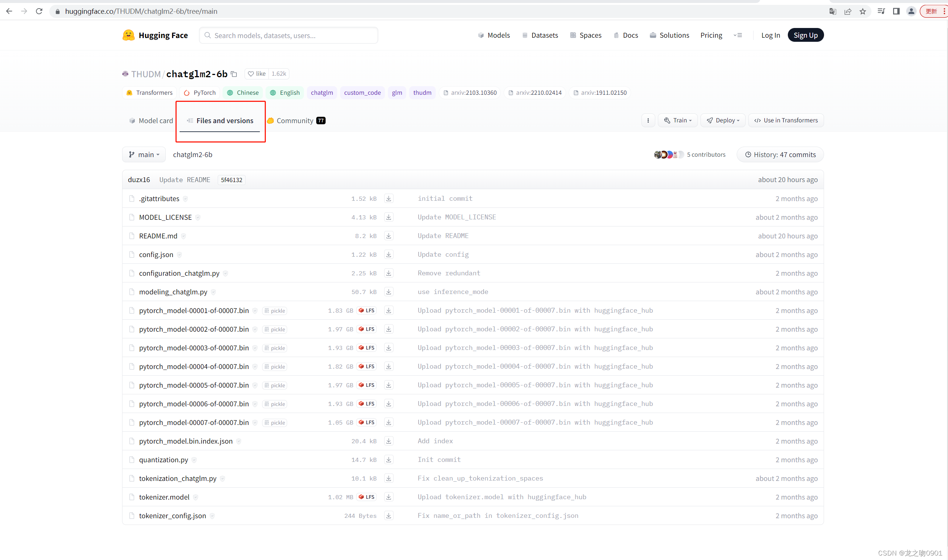Click Use in Transformers button

(786, 121)
